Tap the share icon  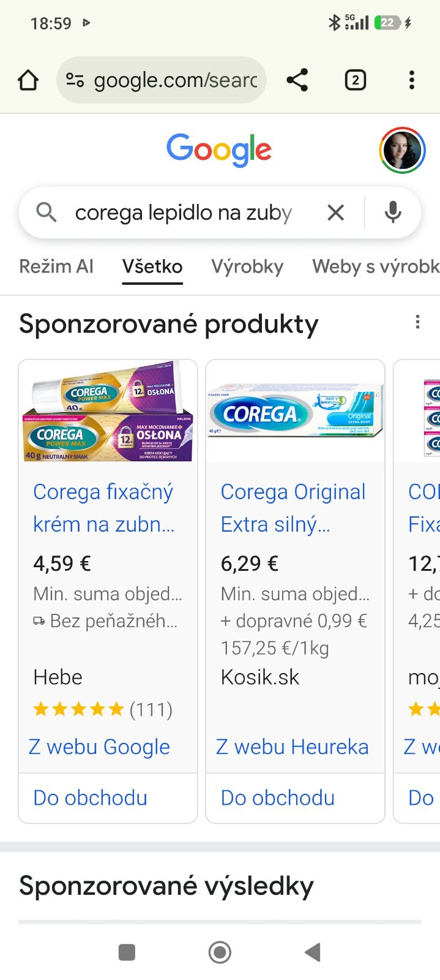click(x=297, y=80)
